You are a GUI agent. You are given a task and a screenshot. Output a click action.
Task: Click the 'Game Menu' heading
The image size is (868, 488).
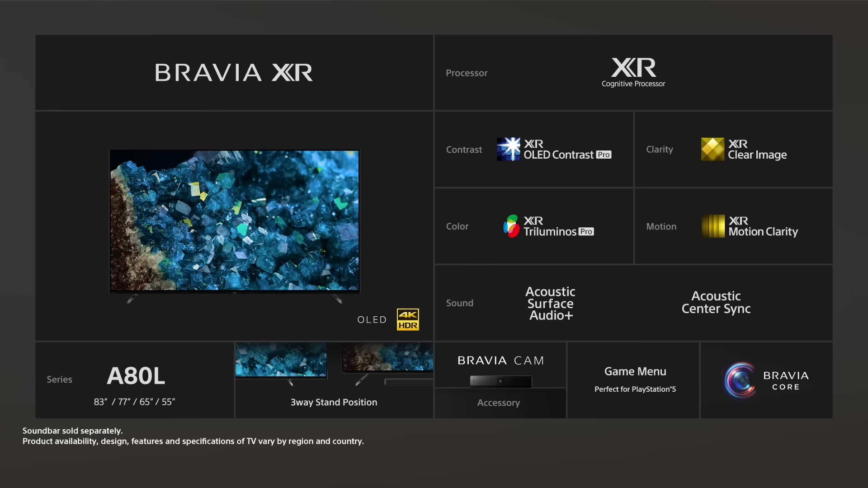(x=635, y=371)
